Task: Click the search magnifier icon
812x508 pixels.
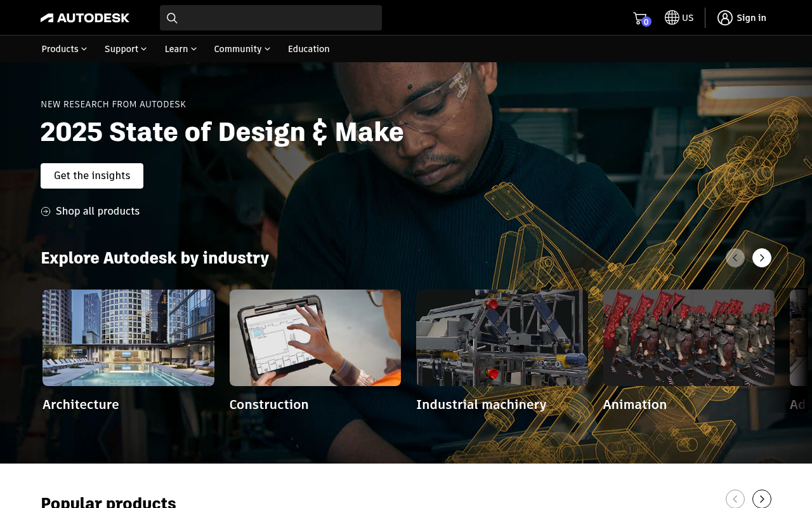Action: pos(171,17)
